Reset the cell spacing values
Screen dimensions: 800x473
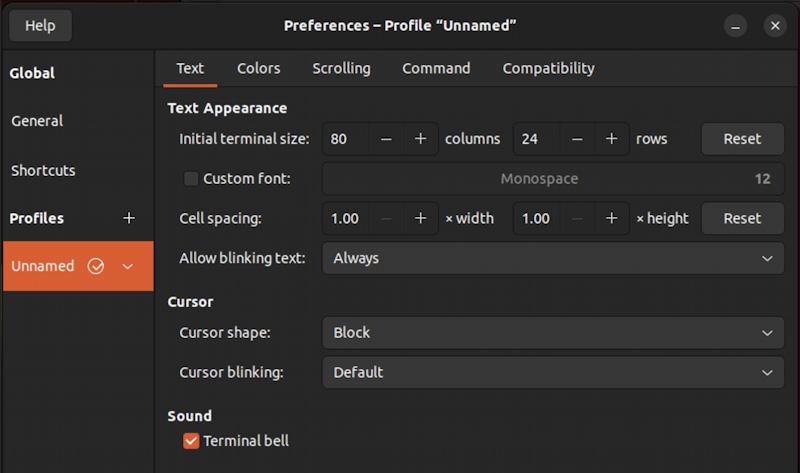(742, 218)
